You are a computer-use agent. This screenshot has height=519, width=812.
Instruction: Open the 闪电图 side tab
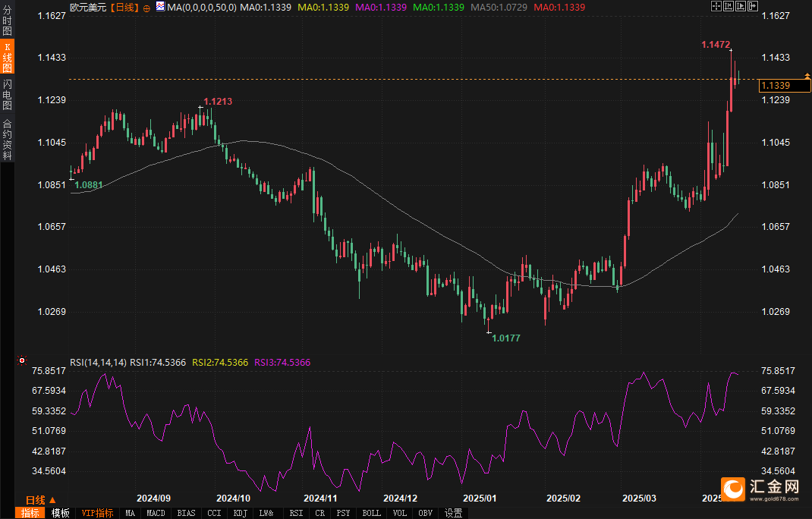click(7, 95)
